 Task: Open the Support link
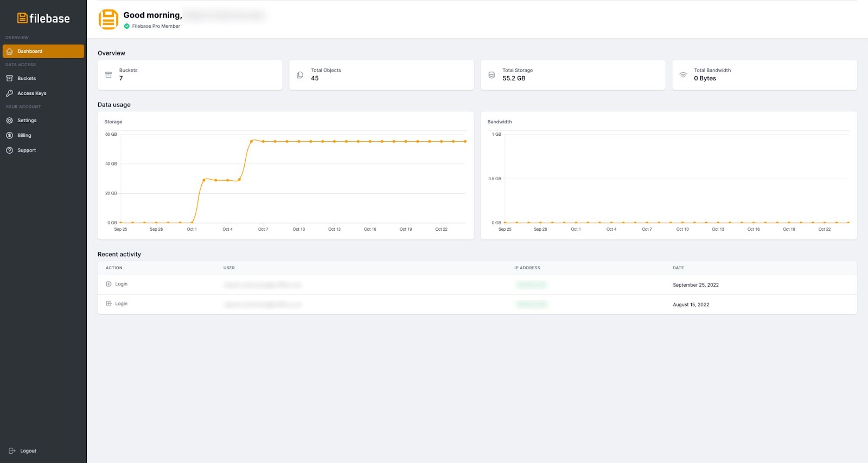(x=27, y=150)
